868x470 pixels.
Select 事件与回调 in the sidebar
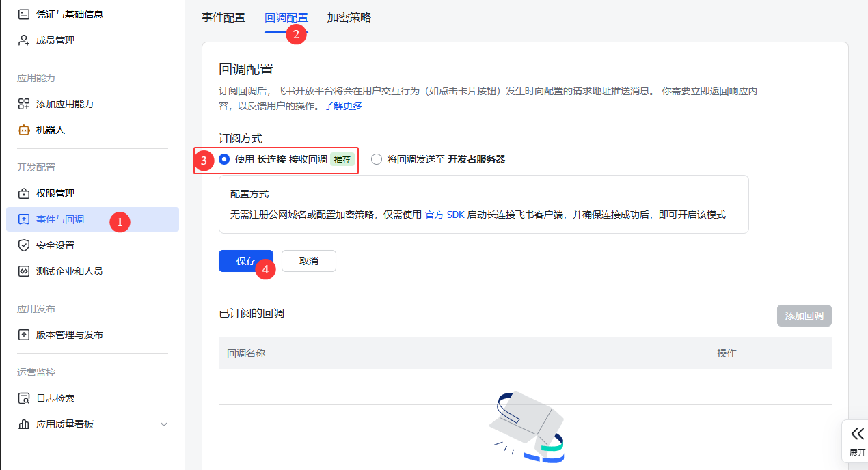point(62,219)
